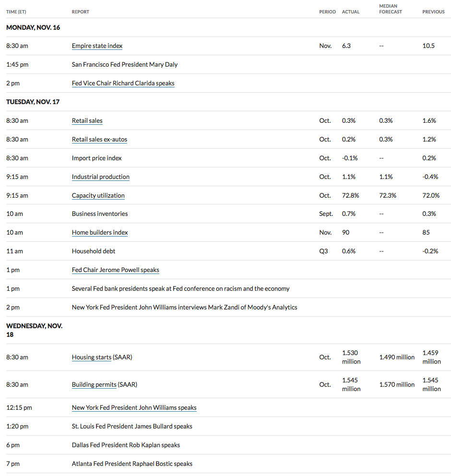451x476 pixels.
Task: Click the Household debt row text
Action: [x=94, y=251]
